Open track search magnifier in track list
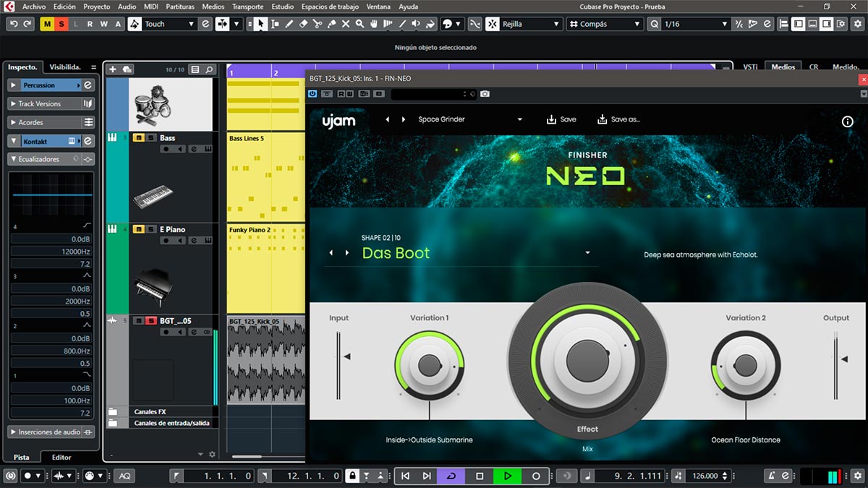Screen dimensions: 868x488 pos(210,69)
